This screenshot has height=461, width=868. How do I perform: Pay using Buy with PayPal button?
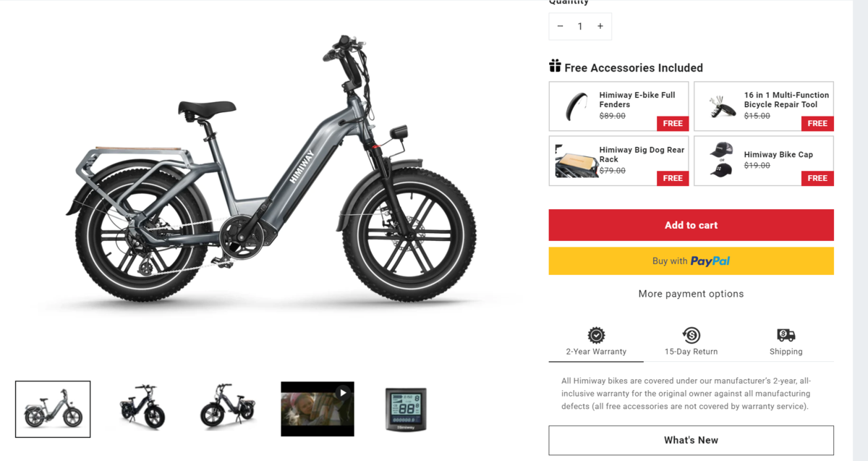tap(691, 261)
